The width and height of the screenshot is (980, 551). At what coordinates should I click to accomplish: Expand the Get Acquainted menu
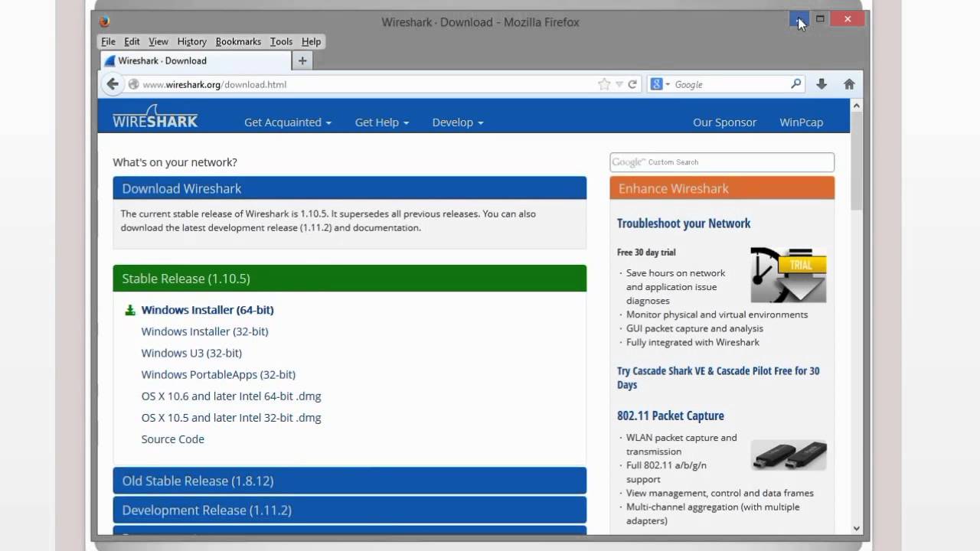coord(288,122)
